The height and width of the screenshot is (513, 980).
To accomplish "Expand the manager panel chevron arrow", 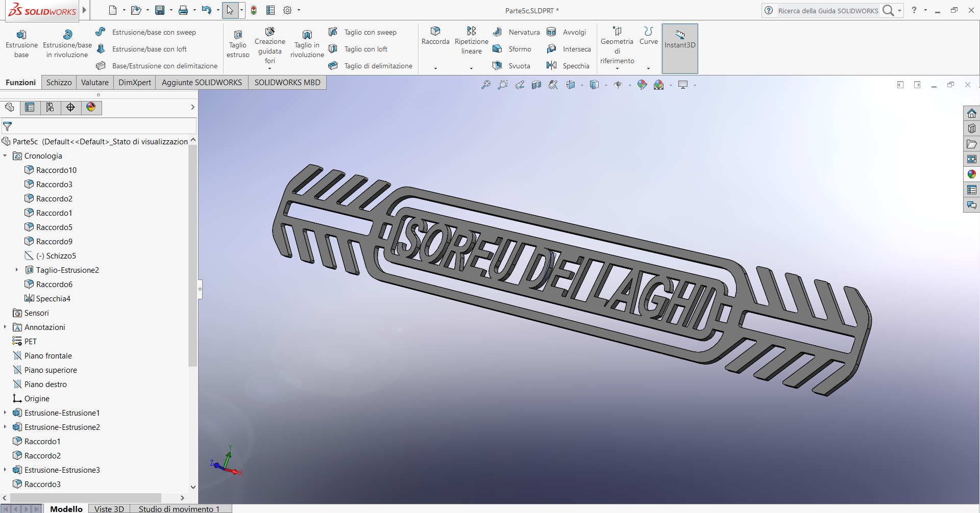I will (x=192, y=107).
